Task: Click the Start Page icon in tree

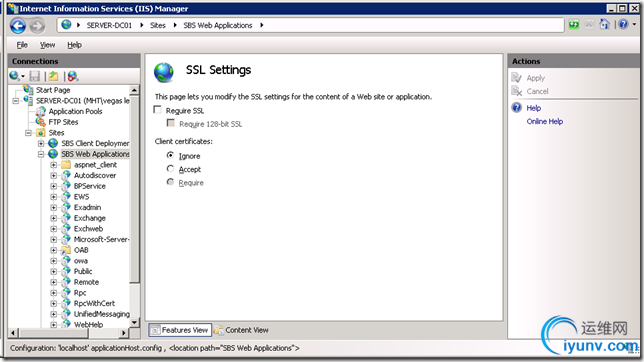Action: (x=28, y=90)
